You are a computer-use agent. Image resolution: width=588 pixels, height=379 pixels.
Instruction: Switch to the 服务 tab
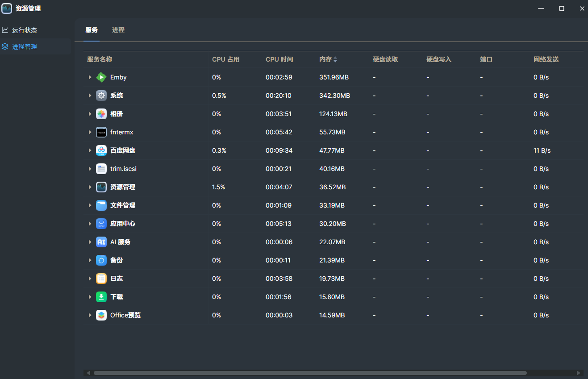[x=92, y=30]
